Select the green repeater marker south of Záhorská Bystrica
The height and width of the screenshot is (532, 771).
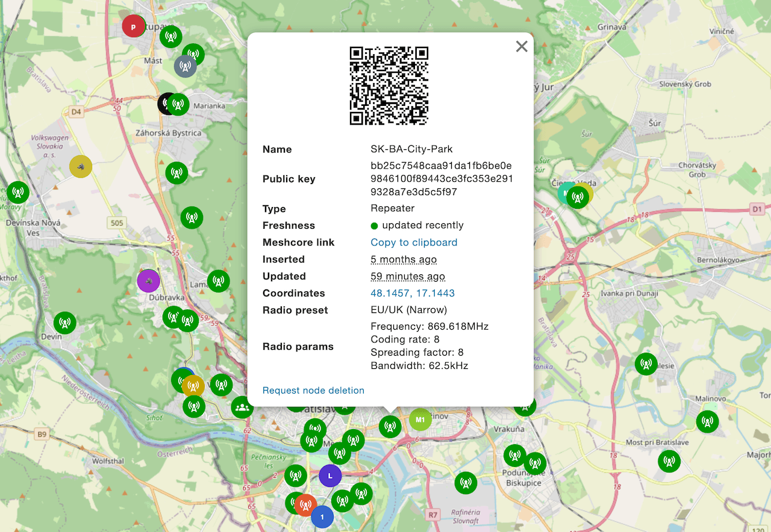coord(176,173)
